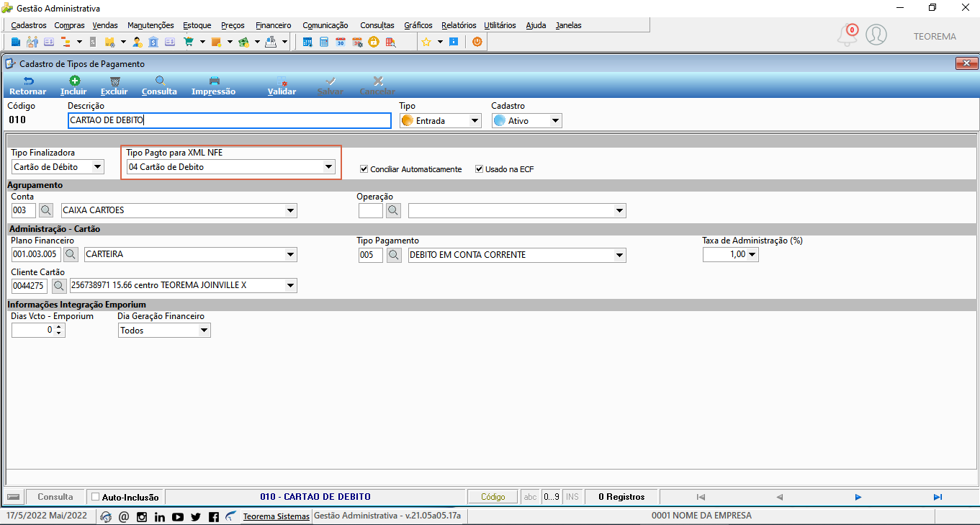980x525 pixels.
Task: Open the Tipo Pagto para XML NFE dropdown
Action: coord(329,167)
